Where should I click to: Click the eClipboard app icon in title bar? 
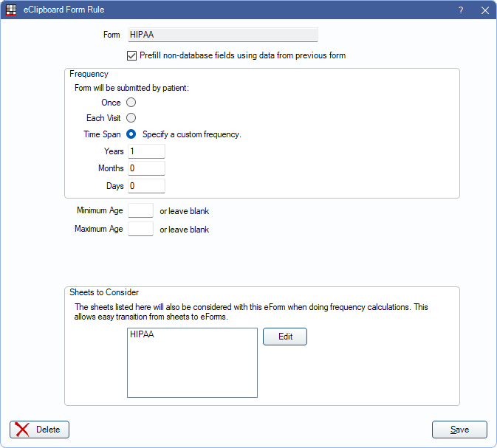click(11, 10)
